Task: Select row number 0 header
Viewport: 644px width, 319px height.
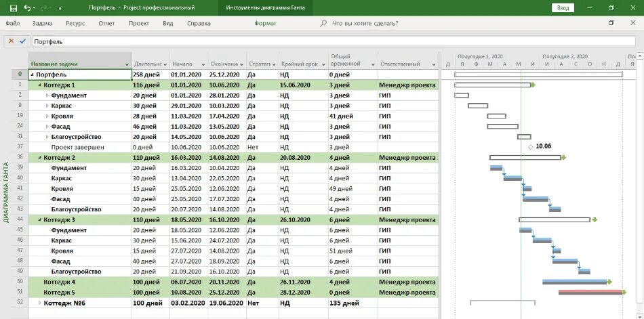Action: [20, 75]
